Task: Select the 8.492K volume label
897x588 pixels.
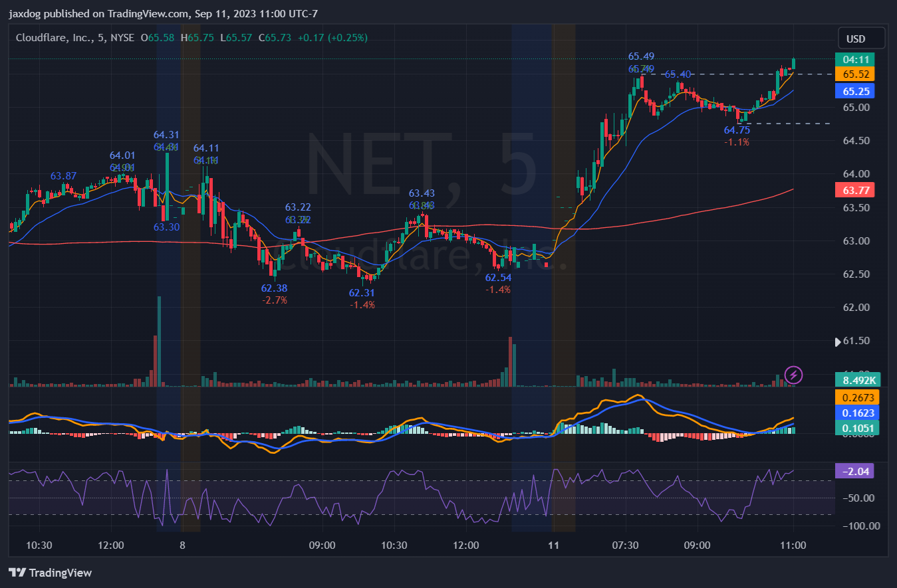Action: click(857, 380)
